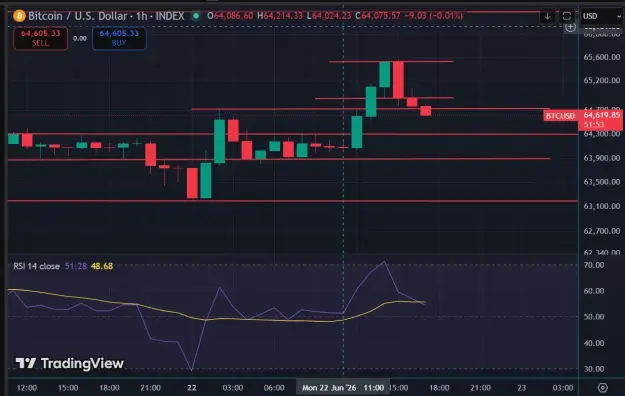Viewport: 625px width, 396px height.
Task: Click the close value C64,075.57
Action: click(x=378, y=16)
